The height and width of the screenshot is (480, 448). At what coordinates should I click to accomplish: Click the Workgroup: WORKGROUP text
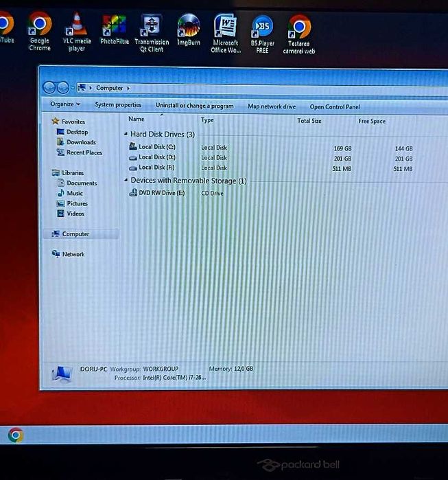click(144, 369)
